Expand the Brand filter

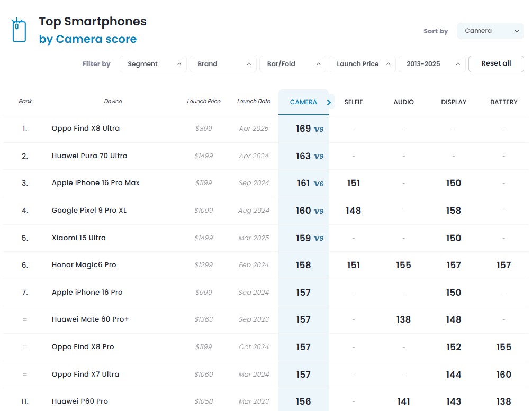click(223, 64)
